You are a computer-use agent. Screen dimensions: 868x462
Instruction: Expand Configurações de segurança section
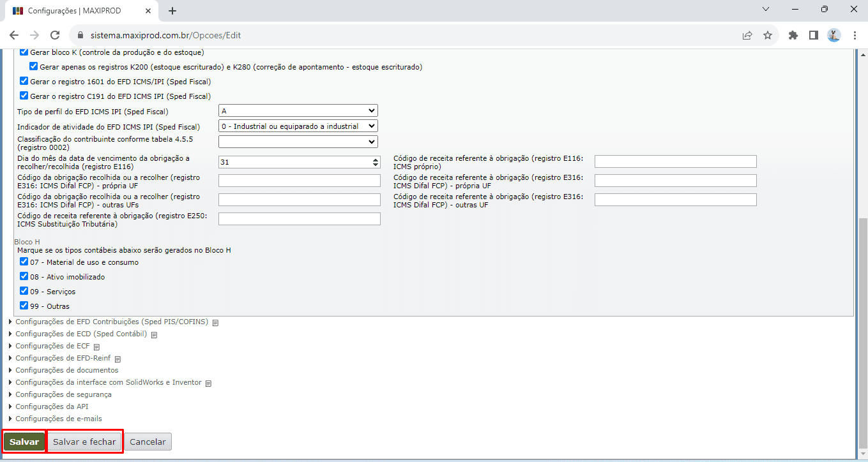[x=63, y=394]
